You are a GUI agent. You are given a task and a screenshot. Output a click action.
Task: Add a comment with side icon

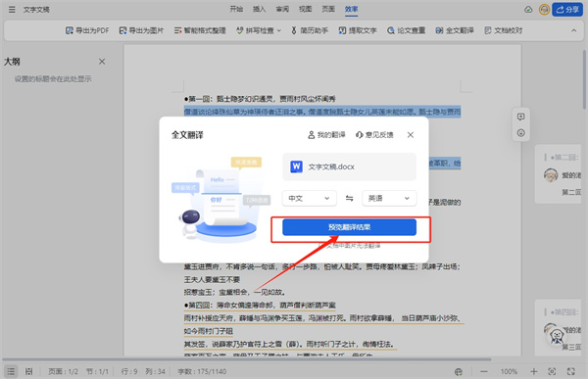[521, 117]
